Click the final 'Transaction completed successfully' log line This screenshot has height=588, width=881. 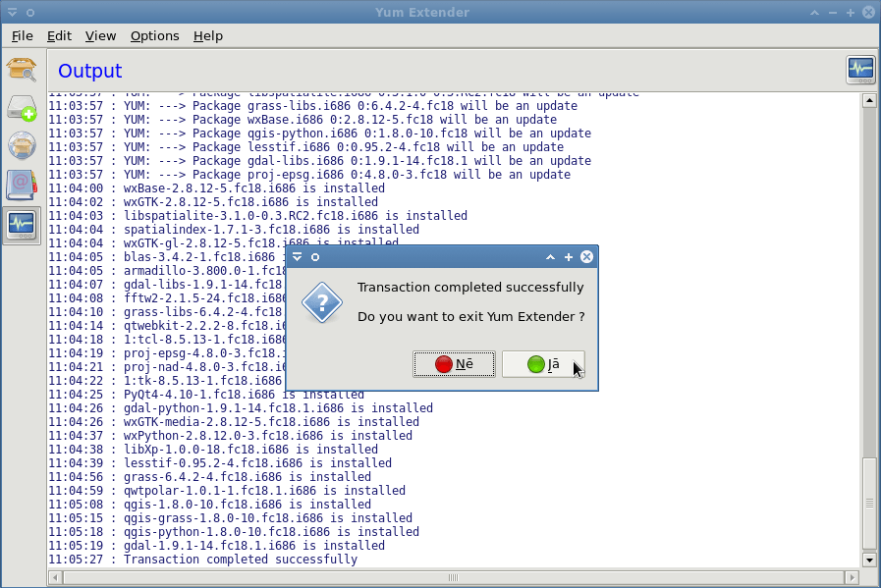pos(203,560)
